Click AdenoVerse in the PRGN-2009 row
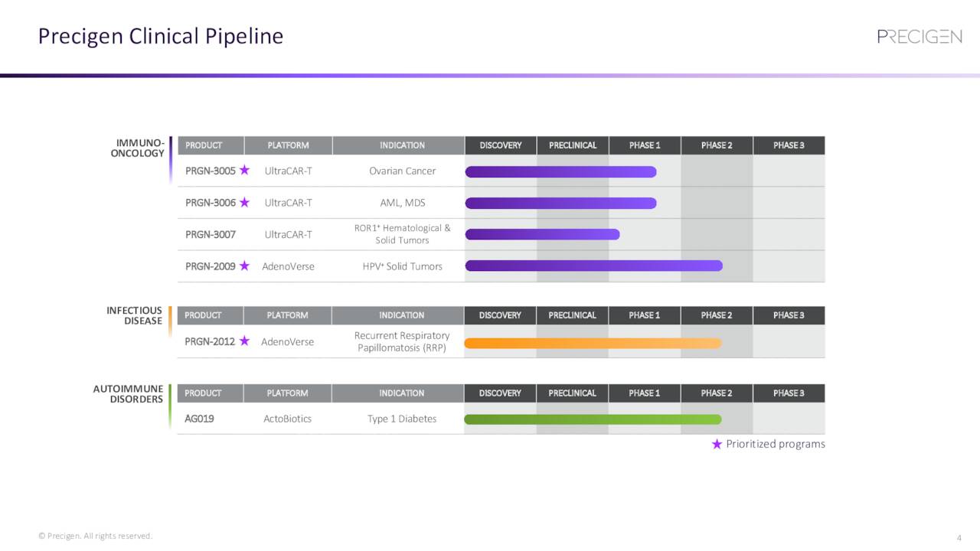Viewport: 980px width, 551px height. coord(288,266)
